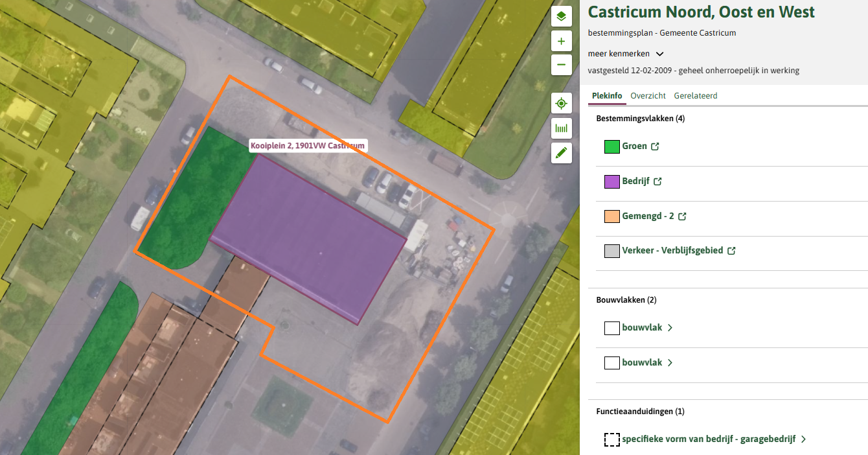Click the Castricum Noord, Oost en West title
Screen dimensions: 868x455
point(702,12)
